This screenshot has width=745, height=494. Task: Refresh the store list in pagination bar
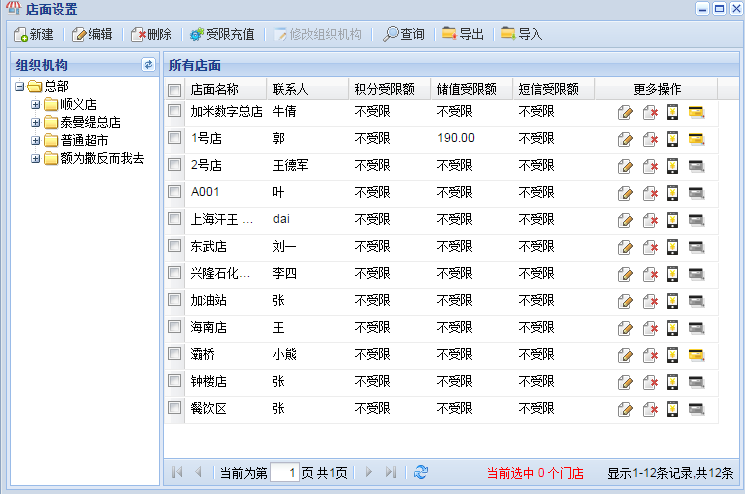coord(420,472)
